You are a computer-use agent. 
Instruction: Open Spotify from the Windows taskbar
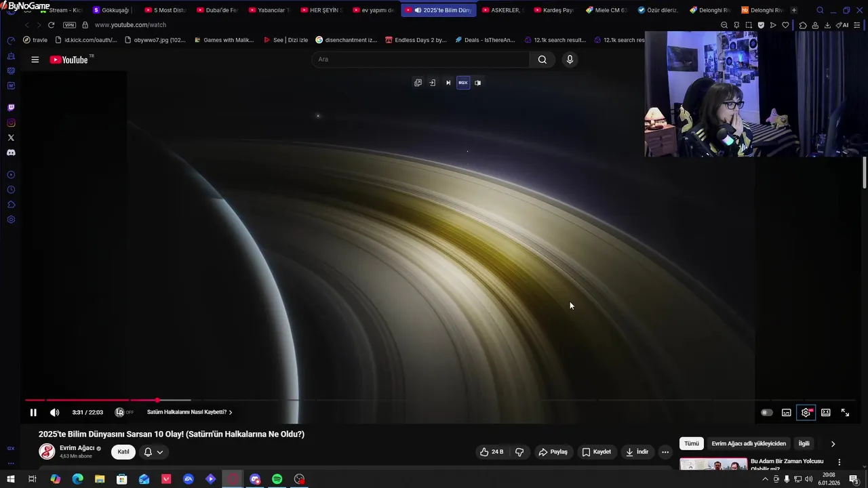tap(277, 479)
